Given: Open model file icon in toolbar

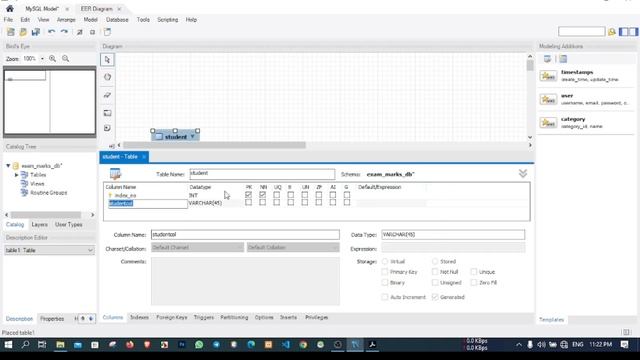Looking at the screenshot, I should click(x=23, y=32).
